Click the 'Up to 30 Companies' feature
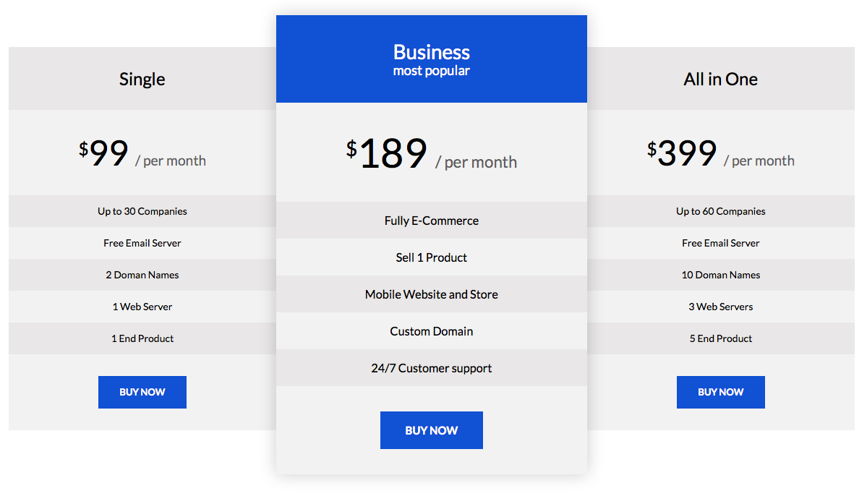 coord(142,211)
